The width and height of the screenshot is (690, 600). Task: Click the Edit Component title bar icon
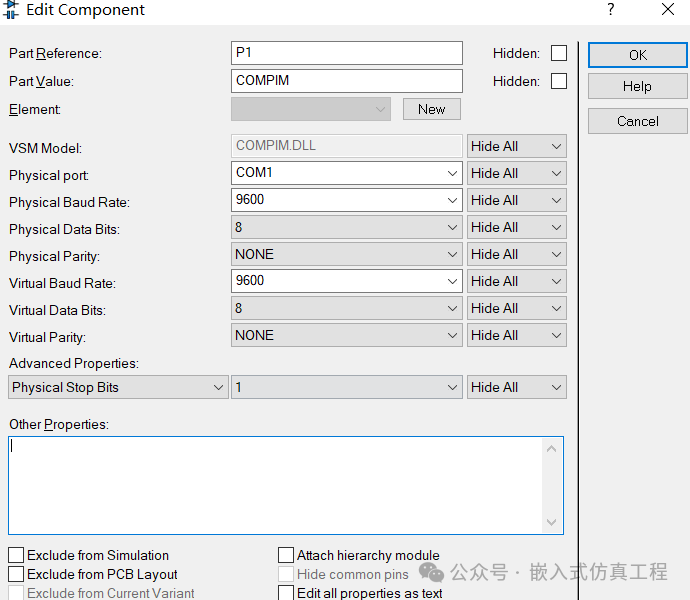[11, 9]
